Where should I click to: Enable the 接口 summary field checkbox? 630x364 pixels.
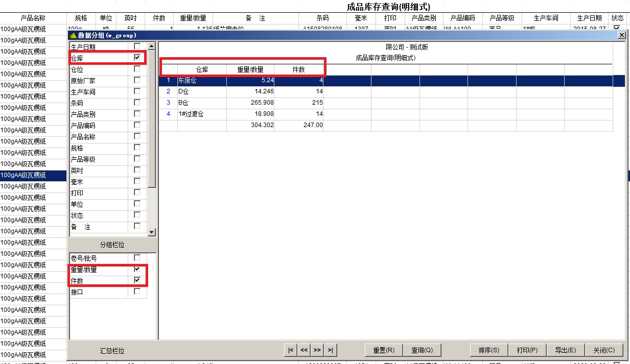click(137, 290)
